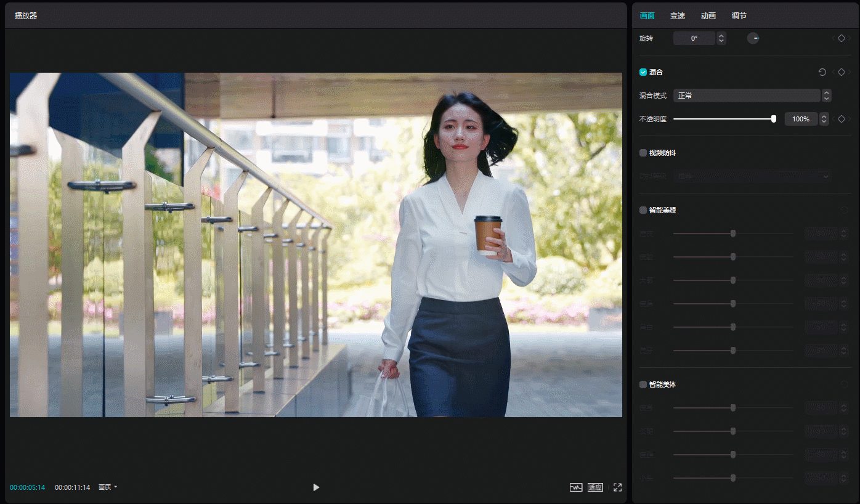Switch to the 动画 animation tab
This screenshot has height=504, width=860.
point(708,16)
